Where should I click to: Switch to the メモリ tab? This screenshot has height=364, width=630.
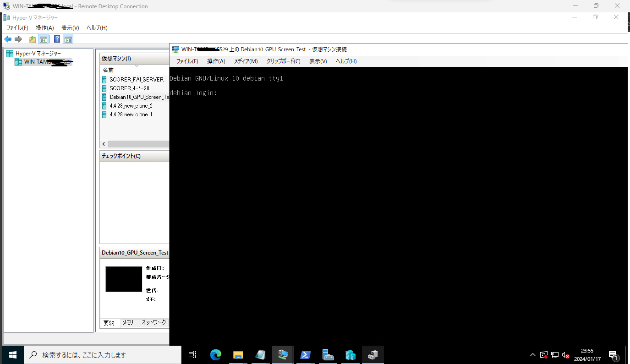(x=128, y=323)
